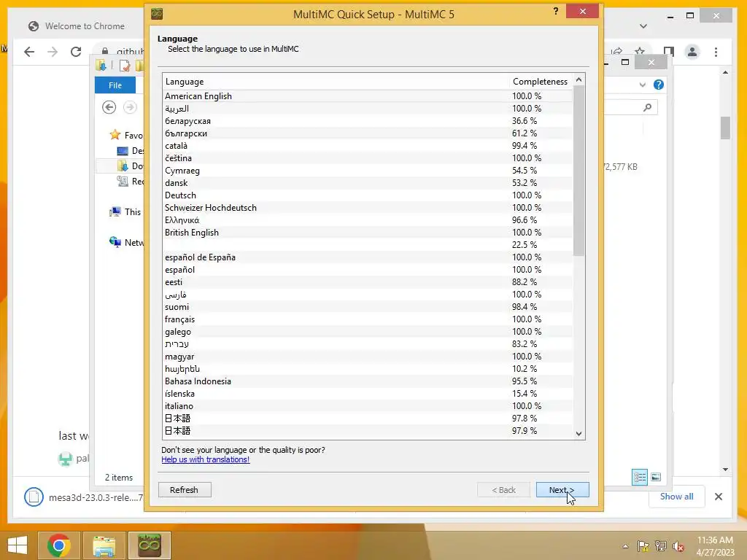Open File Explorer from the taskbar
This screenshot has width=747, height=560.
(104, 545)
